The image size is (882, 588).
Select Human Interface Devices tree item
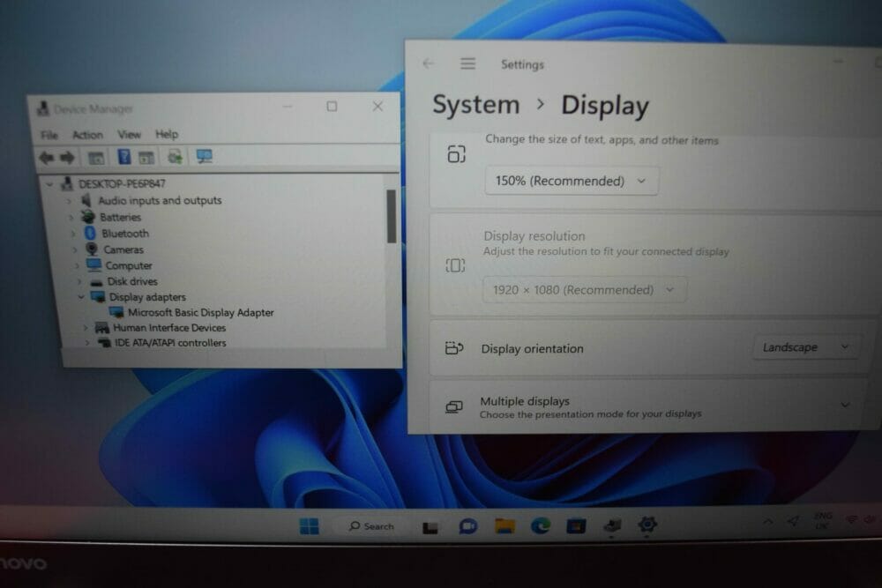pyautogui.click(x=169, y=328)
